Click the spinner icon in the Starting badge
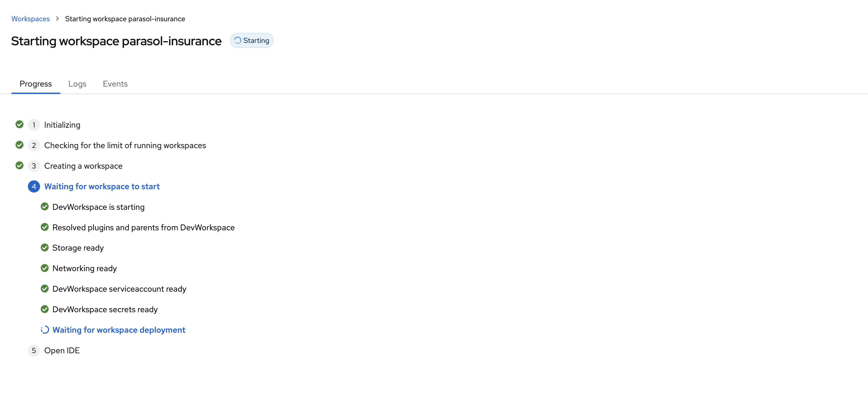 click(x=238, y=40)
